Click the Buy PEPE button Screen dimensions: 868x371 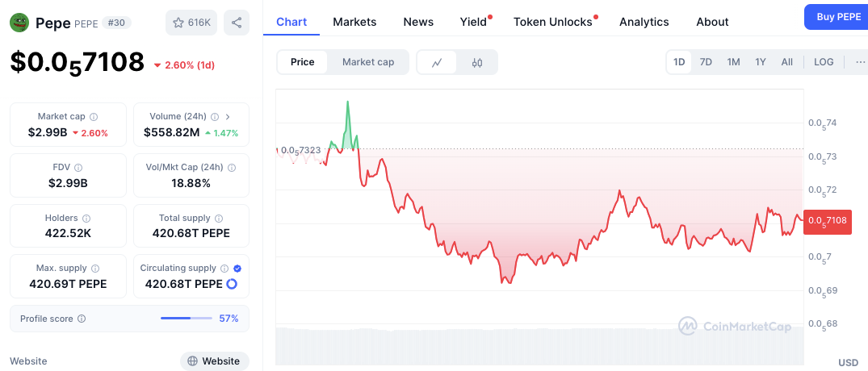(837, 17)
